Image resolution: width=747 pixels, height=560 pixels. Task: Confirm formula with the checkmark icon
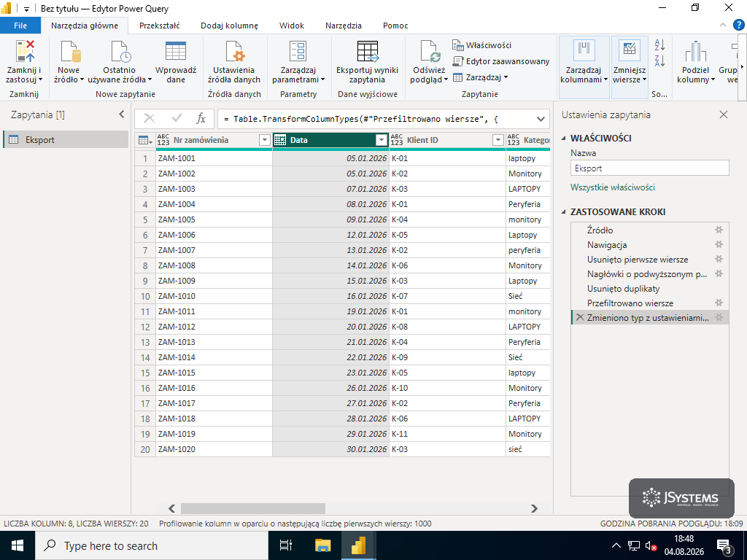177,119
